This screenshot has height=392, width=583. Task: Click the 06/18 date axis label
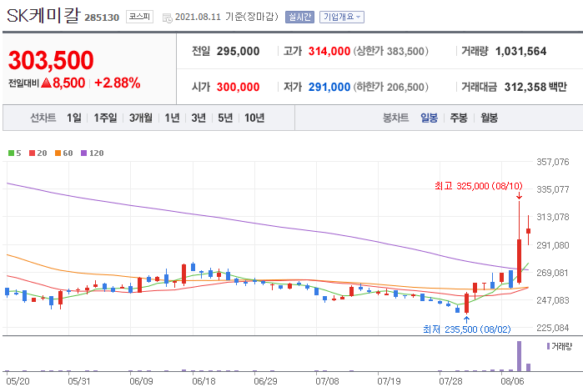pos(204,381)
